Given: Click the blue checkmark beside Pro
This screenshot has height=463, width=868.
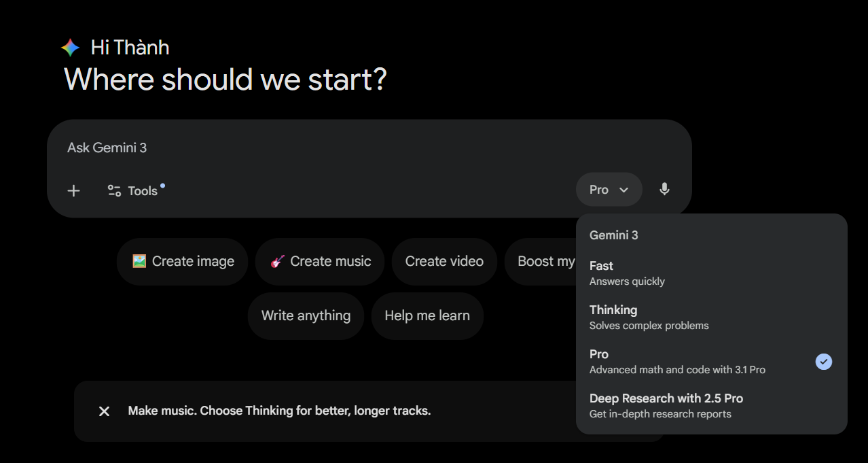Looking at the screenshot, I should click(823, 362).
